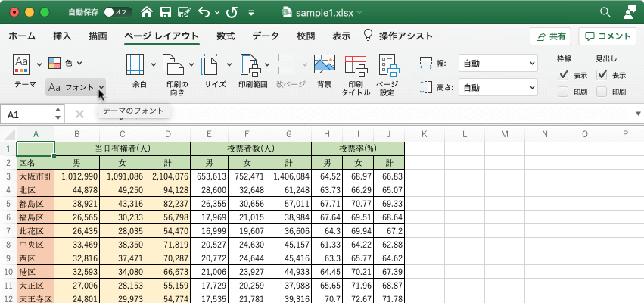Click the 当日有権者(人) header cell
Screen dimensions: 644x303
[123, 148]
